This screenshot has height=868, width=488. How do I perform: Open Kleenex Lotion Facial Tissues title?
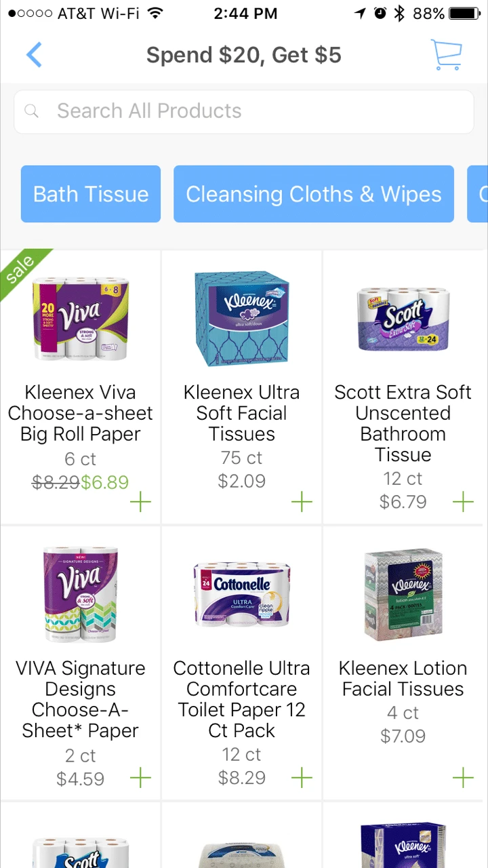[x=403, y=678]
